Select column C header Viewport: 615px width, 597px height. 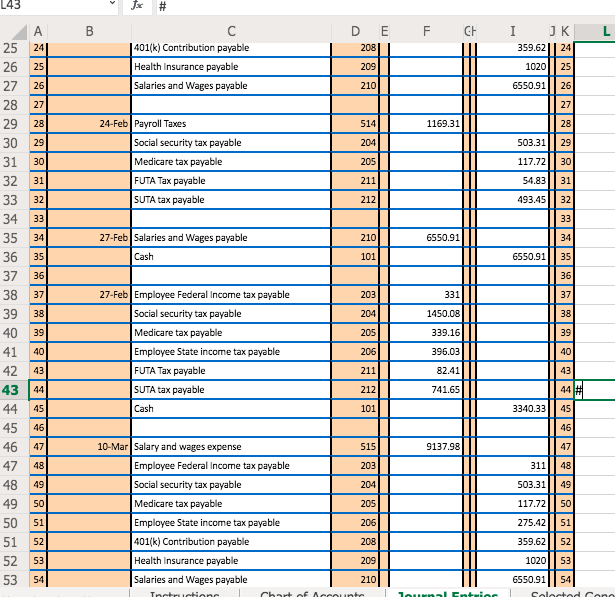[x=231, y=31]
